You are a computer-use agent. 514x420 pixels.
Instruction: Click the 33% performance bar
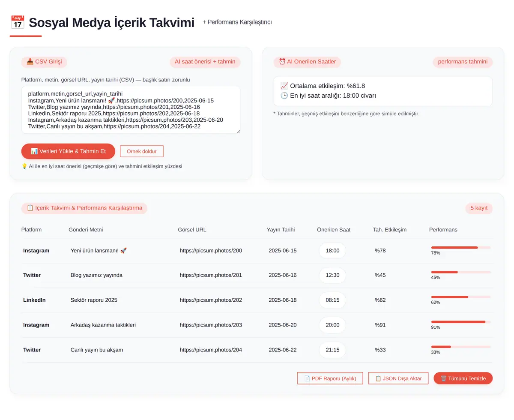tap(461, 347)
